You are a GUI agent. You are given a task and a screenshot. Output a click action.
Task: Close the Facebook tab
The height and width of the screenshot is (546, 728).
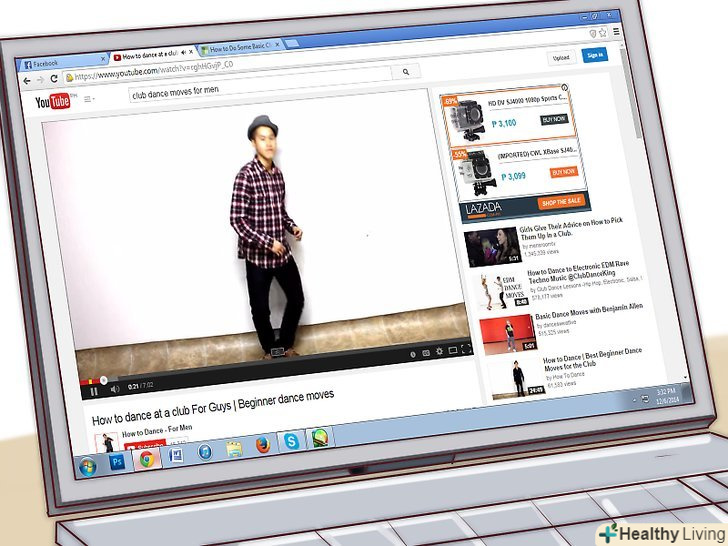coord(103,59)
